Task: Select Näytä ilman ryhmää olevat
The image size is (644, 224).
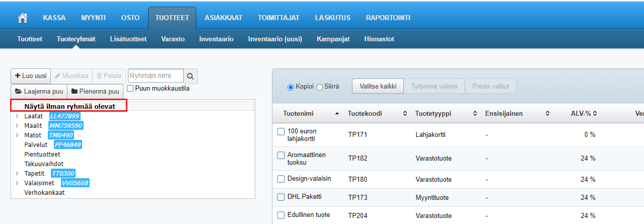Action: [x=69, y=106]
